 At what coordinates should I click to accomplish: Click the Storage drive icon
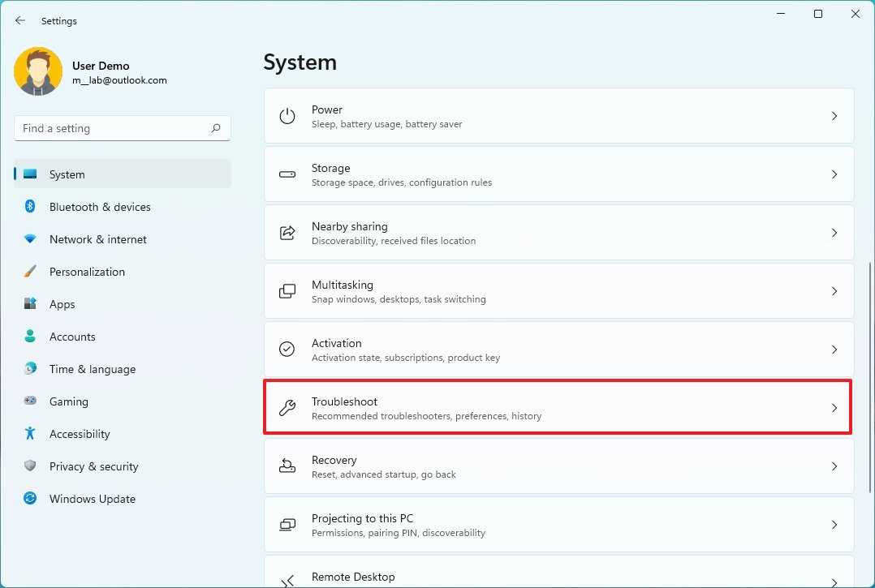point(287,174)
